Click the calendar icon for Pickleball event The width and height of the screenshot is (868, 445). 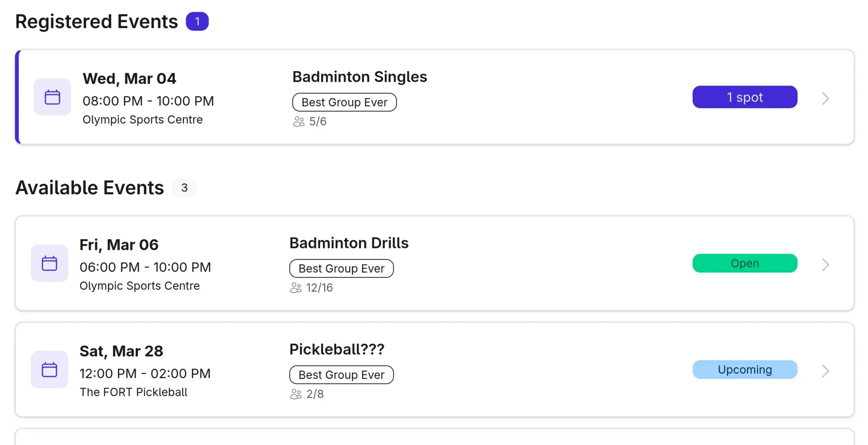click(49, 369)
